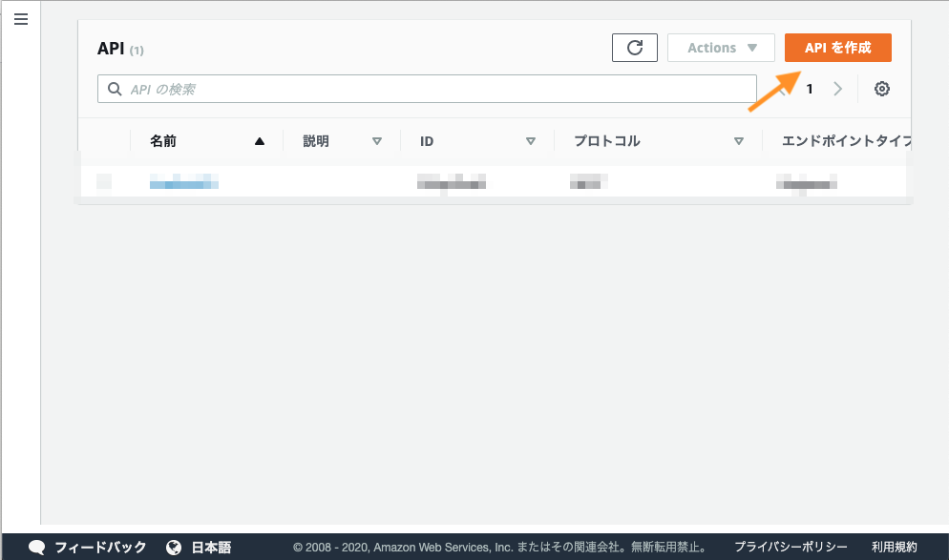The image size is (949, 560).
Task: Open the Actions dropdown
Action: pyautogui.click(x=721, y=48)
